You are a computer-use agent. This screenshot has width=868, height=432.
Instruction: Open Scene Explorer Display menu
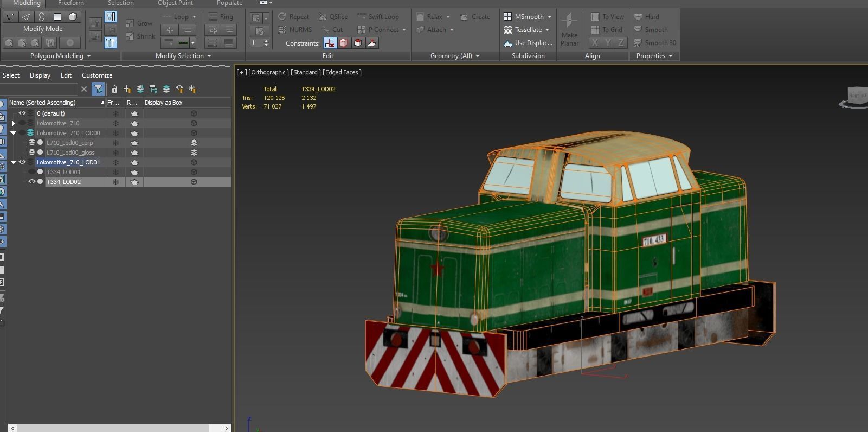coord(40,75)
